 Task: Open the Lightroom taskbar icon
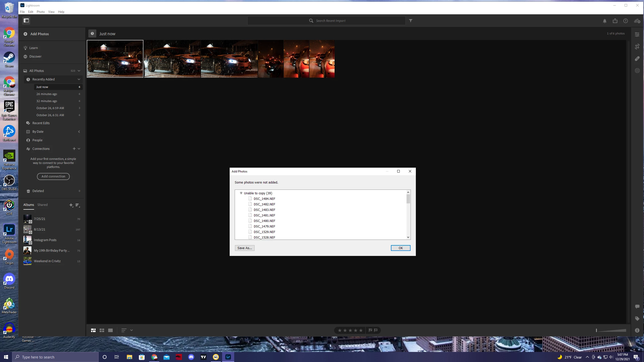tap(228, 357)
